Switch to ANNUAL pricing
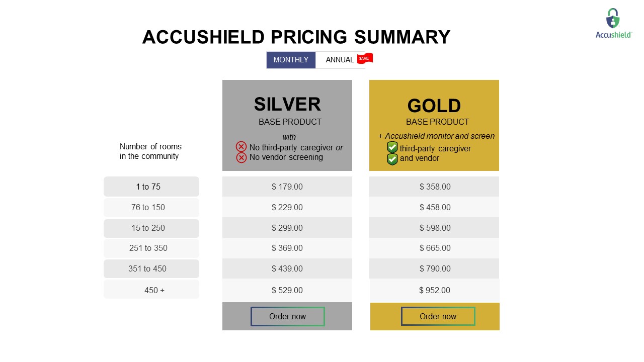The height and width of the screenshot is (362, 644). click(x=340, y=60)
